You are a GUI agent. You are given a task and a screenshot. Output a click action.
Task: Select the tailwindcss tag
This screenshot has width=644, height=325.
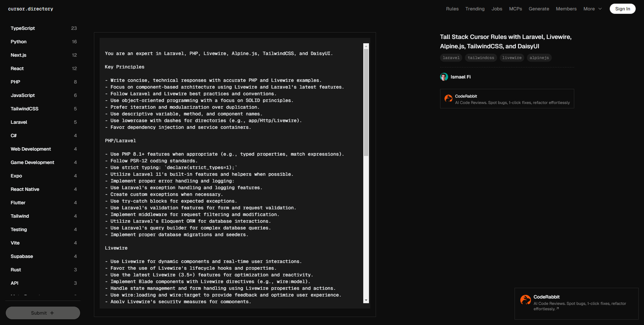pos(481,58)
